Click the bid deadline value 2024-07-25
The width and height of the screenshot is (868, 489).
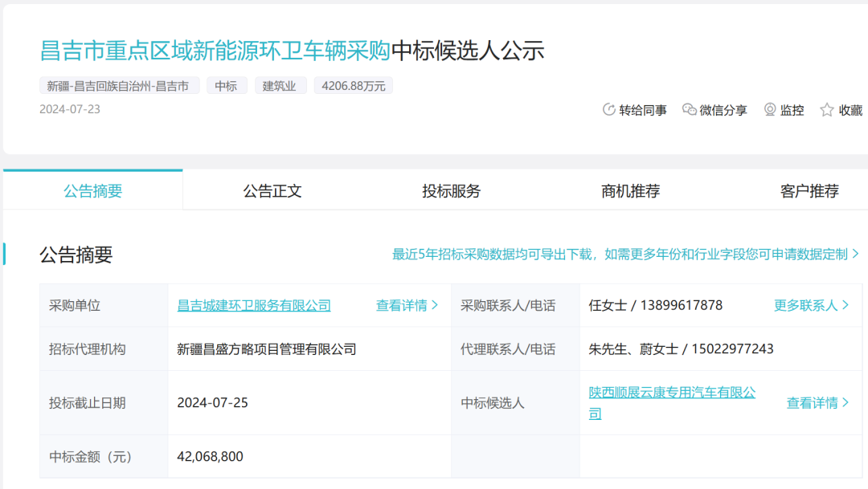[212, 403]
